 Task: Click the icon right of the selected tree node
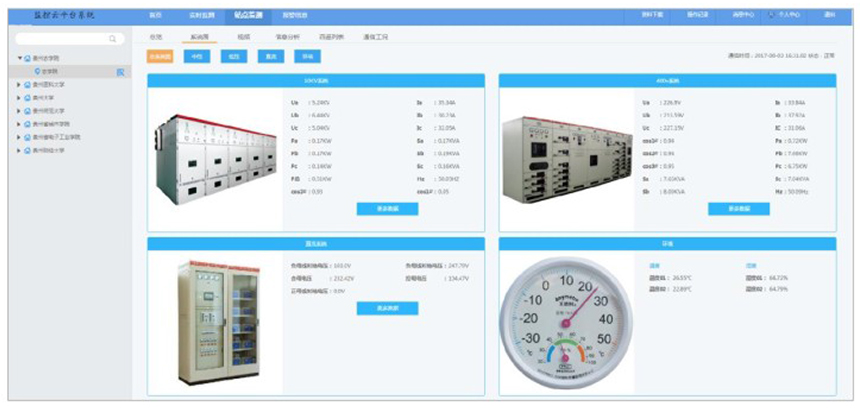[x=120, y=72]
